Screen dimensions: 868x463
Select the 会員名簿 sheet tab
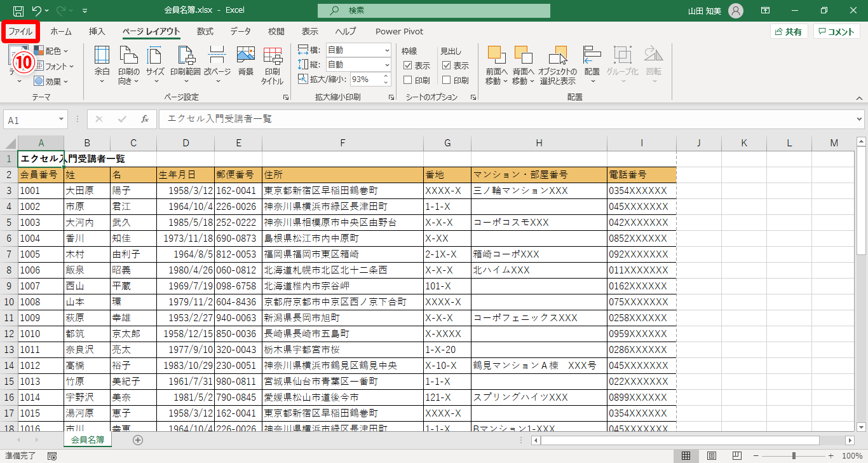(88, 439)
